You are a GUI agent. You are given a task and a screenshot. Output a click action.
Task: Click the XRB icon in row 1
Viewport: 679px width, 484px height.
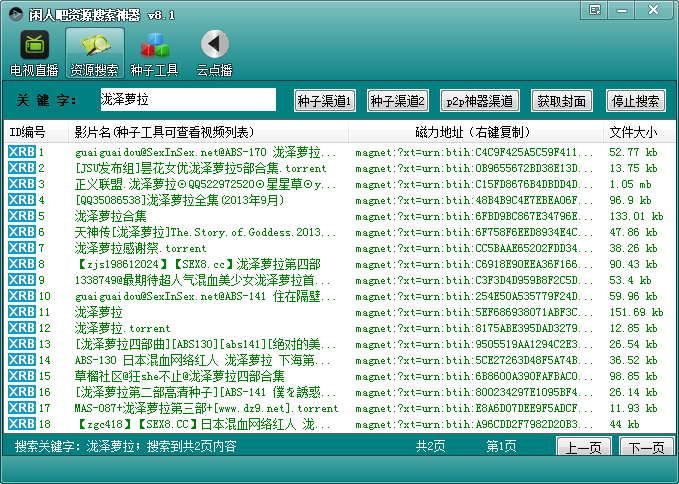click(x=22, y=152)
